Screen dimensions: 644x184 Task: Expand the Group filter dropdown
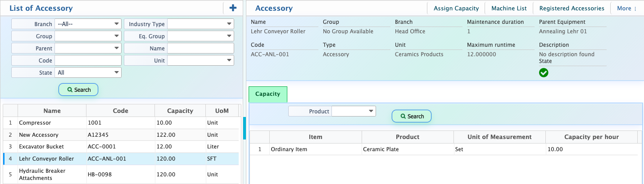pos(88,36)
